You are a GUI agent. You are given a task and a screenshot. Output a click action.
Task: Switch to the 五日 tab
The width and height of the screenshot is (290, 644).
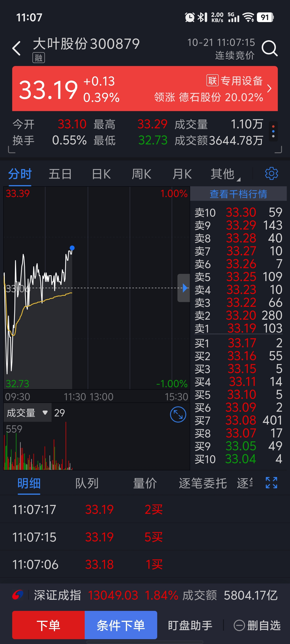point(60,174)
